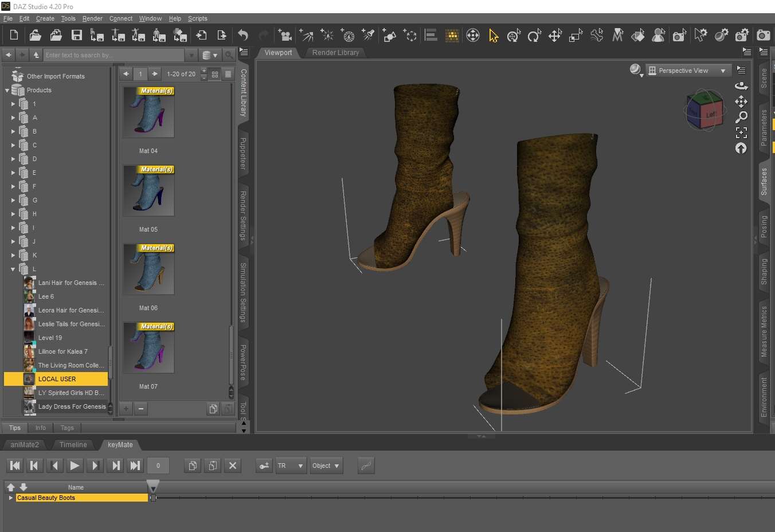Select the Universal manipulator tool
Screen dimensions: 775x532
[x=514, y=36]
